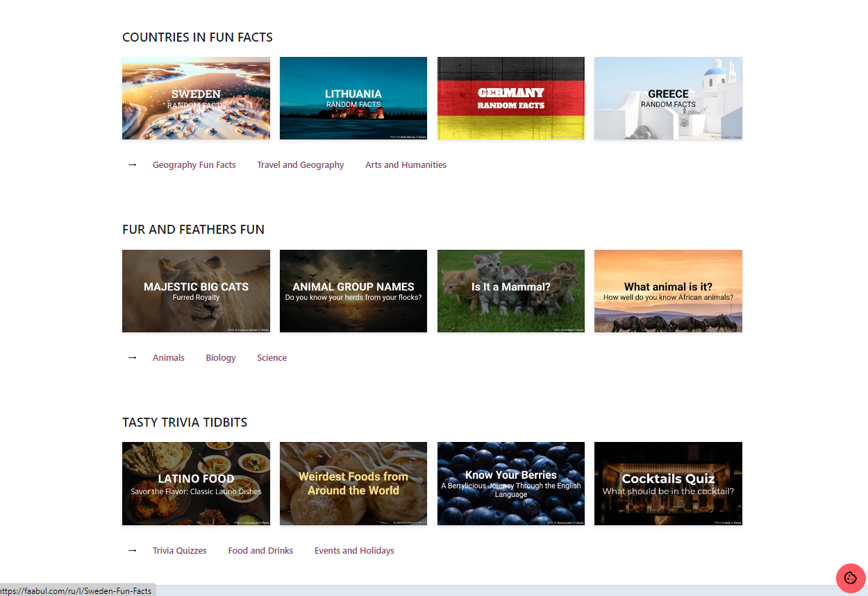
Task: Click Tasty Trivia Tidbits heading
Action: (x=185, y=423)
